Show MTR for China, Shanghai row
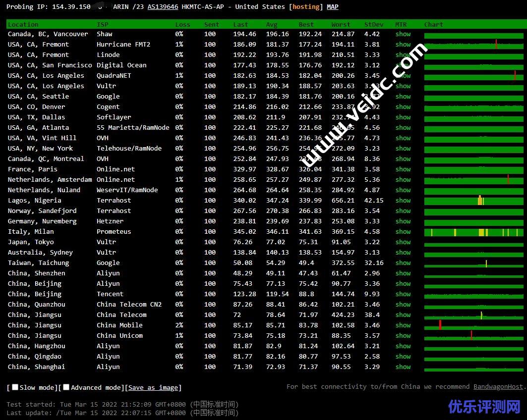This screenshot has width=527, height=420. (x=403, y=367)
